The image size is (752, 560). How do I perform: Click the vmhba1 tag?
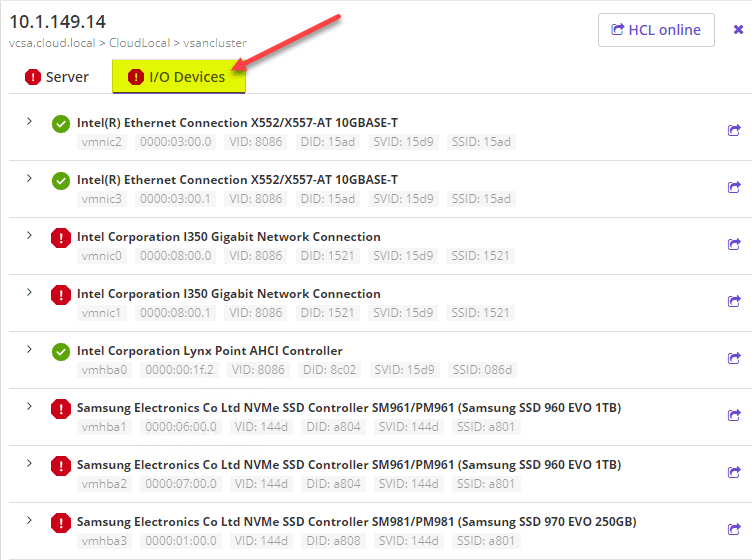[104, 427]
